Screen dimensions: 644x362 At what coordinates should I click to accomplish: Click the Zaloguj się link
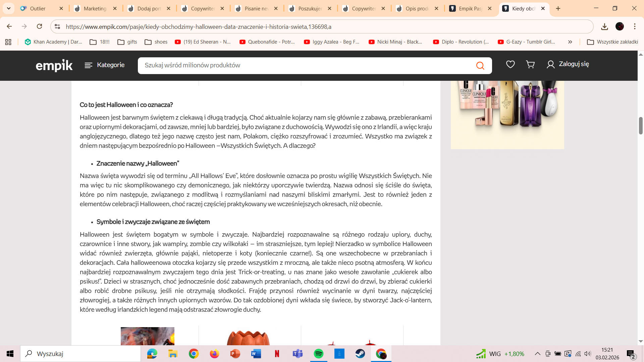568,64
